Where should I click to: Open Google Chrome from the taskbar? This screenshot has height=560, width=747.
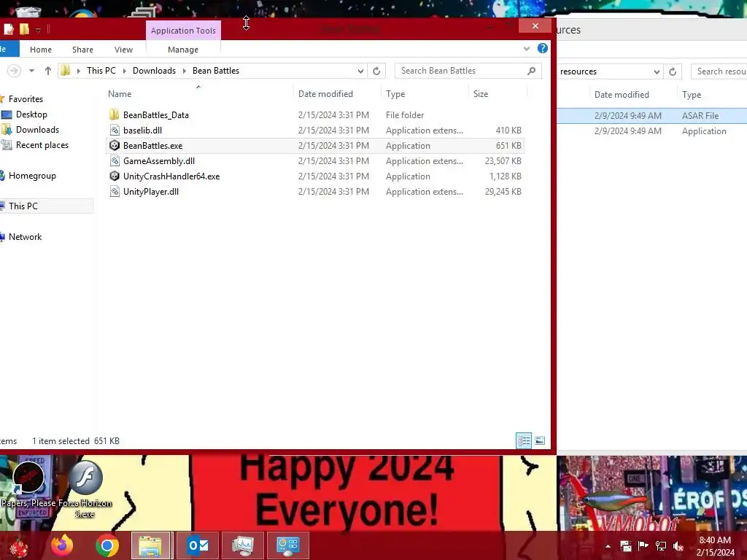click(107, 545)
